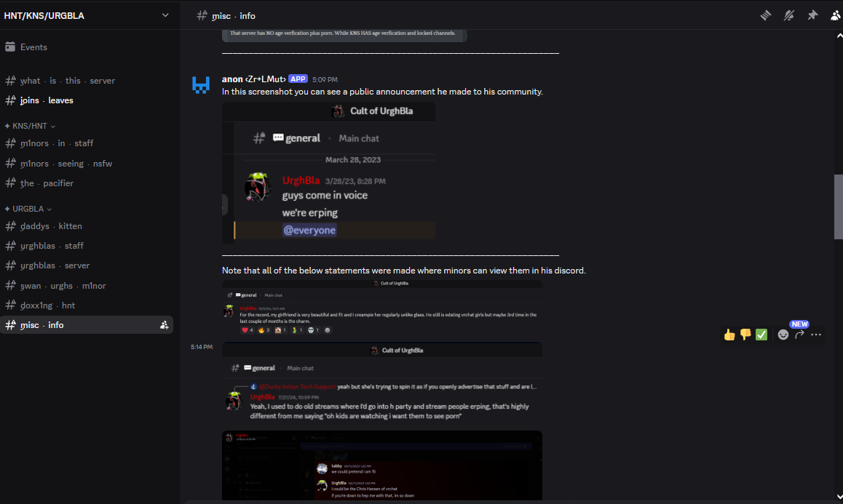The width and height of the screenshot is (843, 504).
Task: Open the joins-leaves channel
Action: point(87,100)
